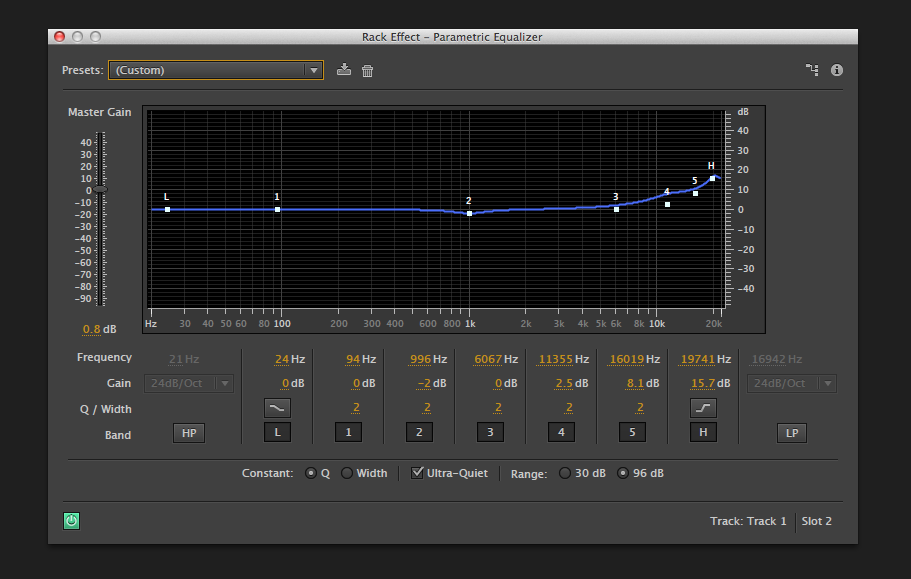
Task: Open the Presets dropdown
Action: (314, 70)
